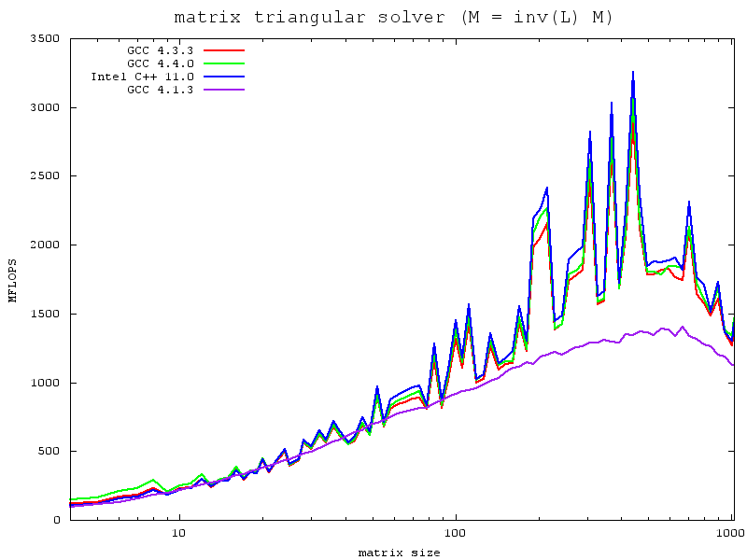747x560 pixels.
Task: Click the 1500 tick label on y-axis
Action: coord(44,314)
